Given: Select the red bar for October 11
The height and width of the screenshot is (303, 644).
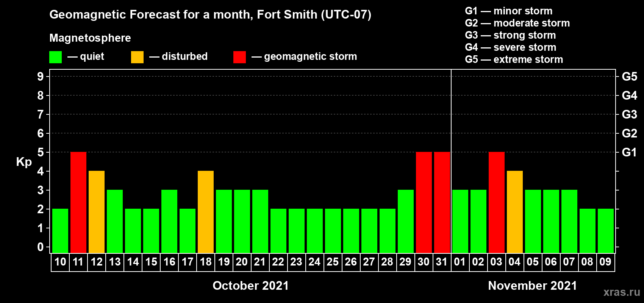Looking at the screenshot, I should click(78, 203).
